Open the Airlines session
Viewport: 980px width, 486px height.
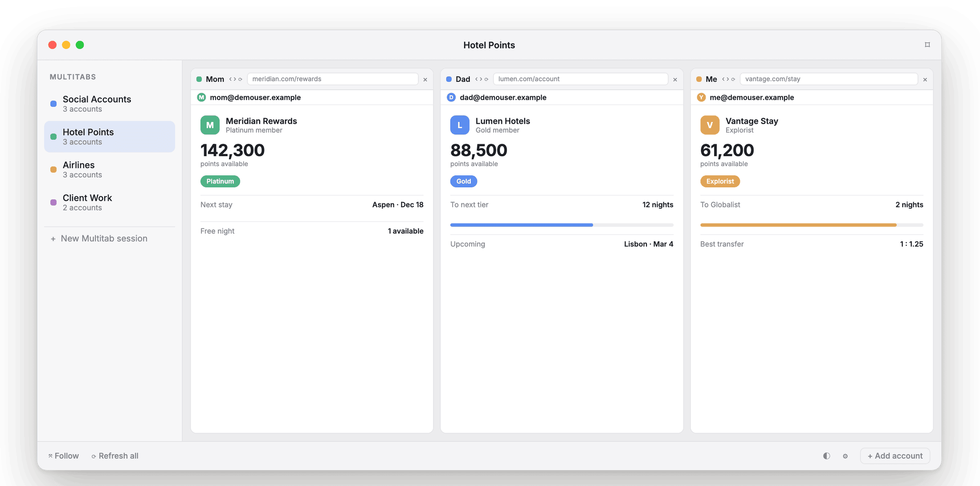click(110, 170)
